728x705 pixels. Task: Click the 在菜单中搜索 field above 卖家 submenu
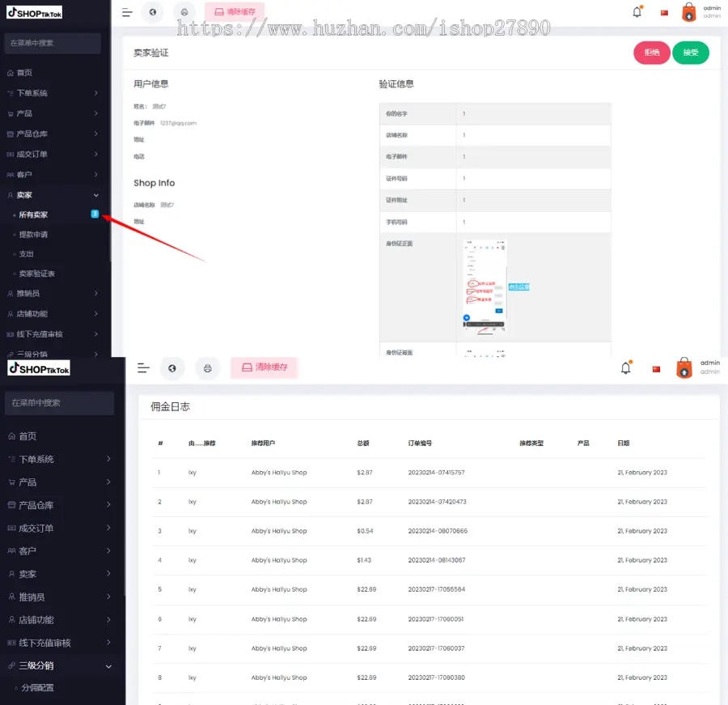(x=53, y=43)
